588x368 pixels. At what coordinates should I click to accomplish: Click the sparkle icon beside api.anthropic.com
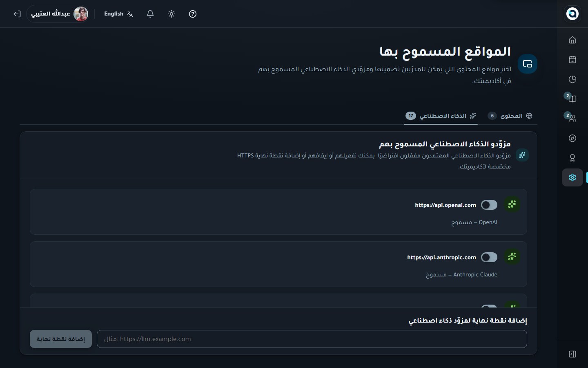(x=512, y=257)
